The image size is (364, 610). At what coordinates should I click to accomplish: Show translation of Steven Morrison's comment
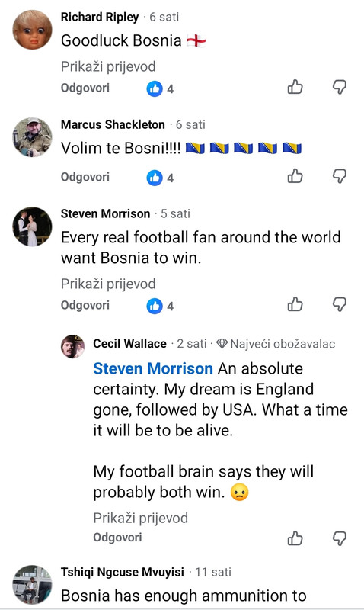(108, 284)
